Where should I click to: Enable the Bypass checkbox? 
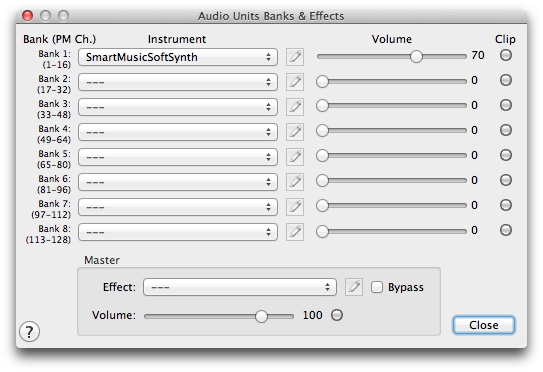377,287
